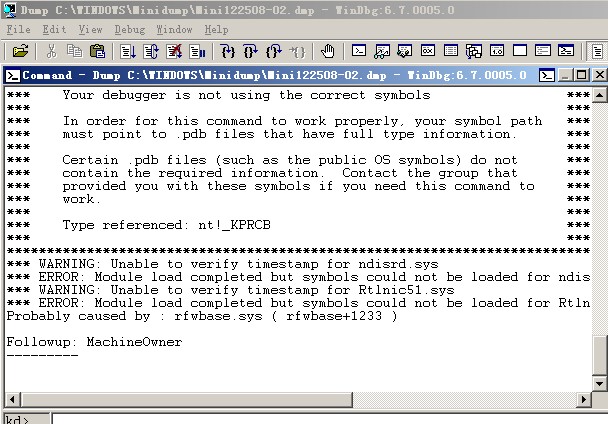Image resolution: width=608 pixels, height=424 pixels.
Task: Open the File menu
Action: click(18, 29)
